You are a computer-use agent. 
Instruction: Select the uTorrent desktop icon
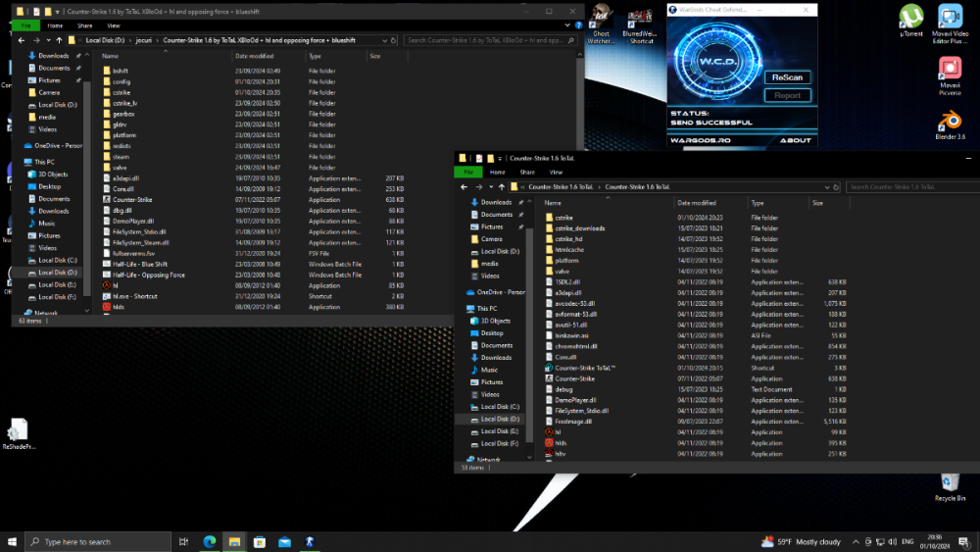pyautogui.click(x=911, y=18)
